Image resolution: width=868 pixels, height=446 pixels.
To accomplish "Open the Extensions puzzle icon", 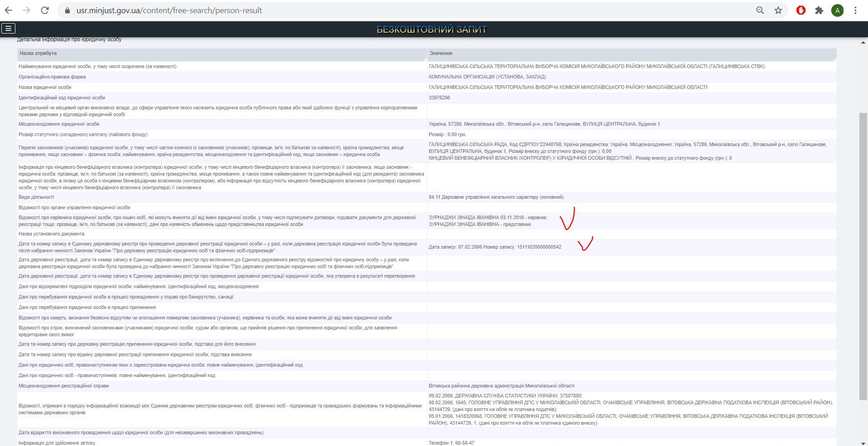I will point(819,10).
